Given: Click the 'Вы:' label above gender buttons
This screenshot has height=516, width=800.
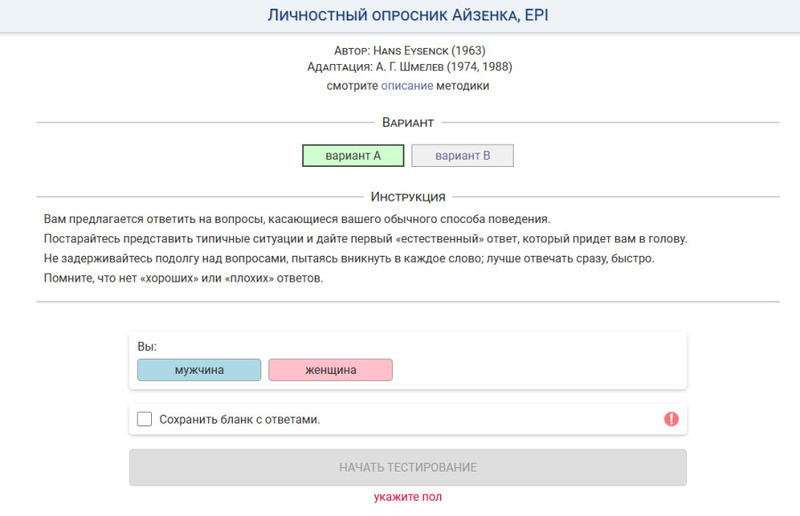Looking at the screenshot, I should click(x=147, y=346).
